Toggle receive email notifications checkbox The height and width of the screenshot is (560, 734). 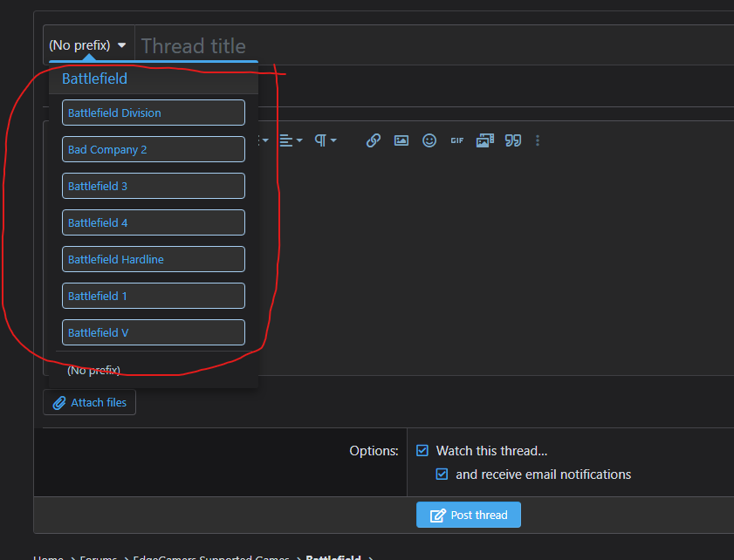tap(442, 474)
